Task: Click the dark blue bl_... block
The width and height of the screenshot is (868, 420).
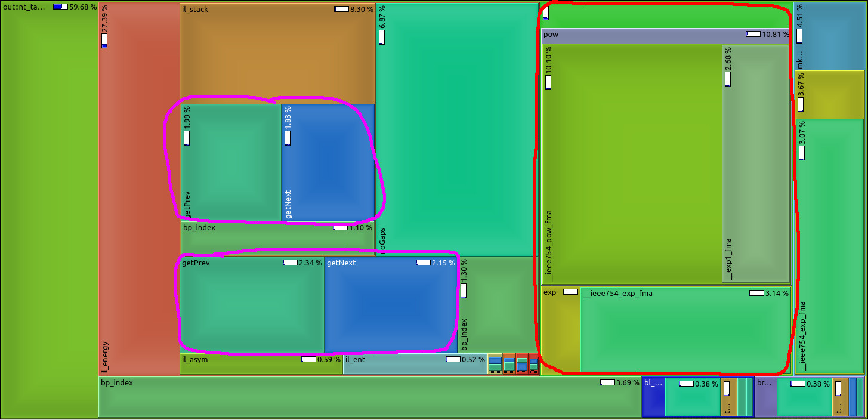Action: 653,397
